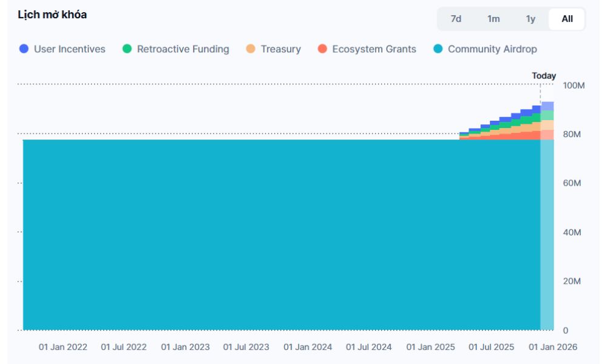
Task: Click the blue User Incentives legend dot
Action: click(x=24, y=49)
